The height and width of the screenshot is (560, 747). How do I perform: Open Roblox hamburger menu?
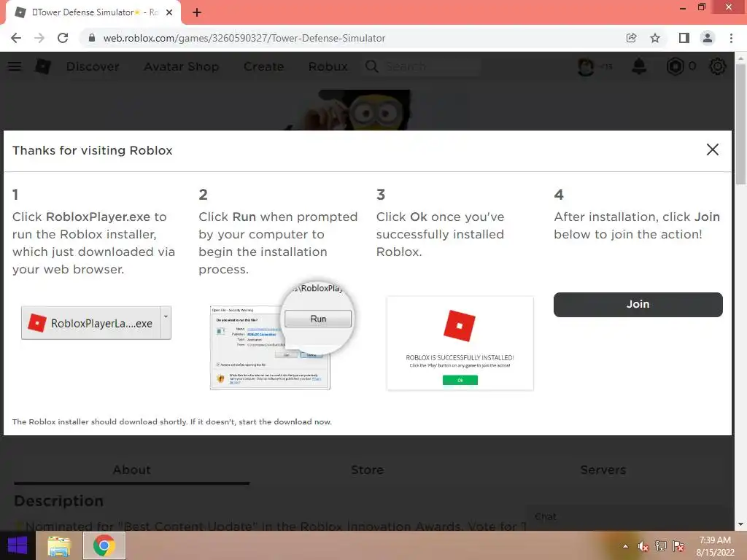pyautogui.click(x=15, y=66)
